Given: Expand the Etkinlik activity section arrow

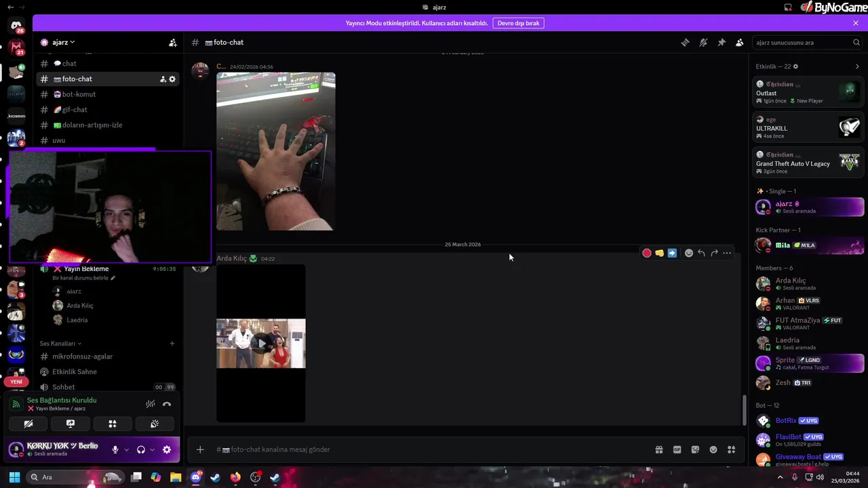Looking at the screenshot, I should (857, 66).
